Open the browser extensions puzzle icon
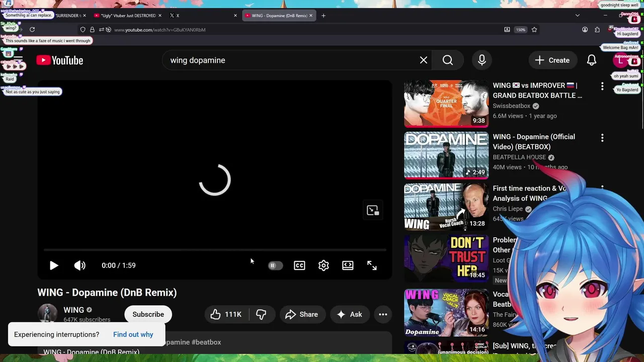Image resolution: width=644 pixels, height=362 pixels. coord(597,30)
